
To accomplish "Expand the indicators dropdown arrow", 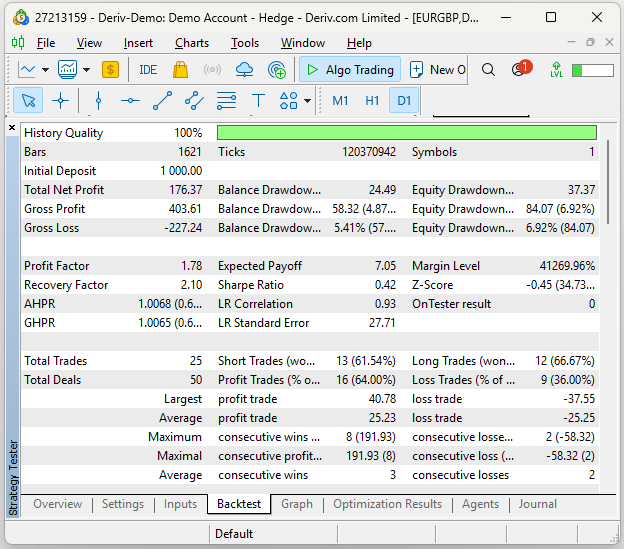I will (86, 70).
